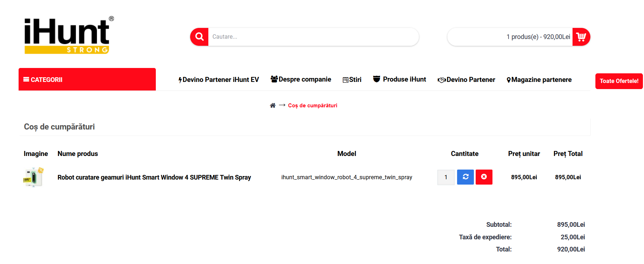This screenshot has height=264, width=644.
Task: Click the home breadcrumb icon
Action: pyautogui.click(x=273, y=106)
